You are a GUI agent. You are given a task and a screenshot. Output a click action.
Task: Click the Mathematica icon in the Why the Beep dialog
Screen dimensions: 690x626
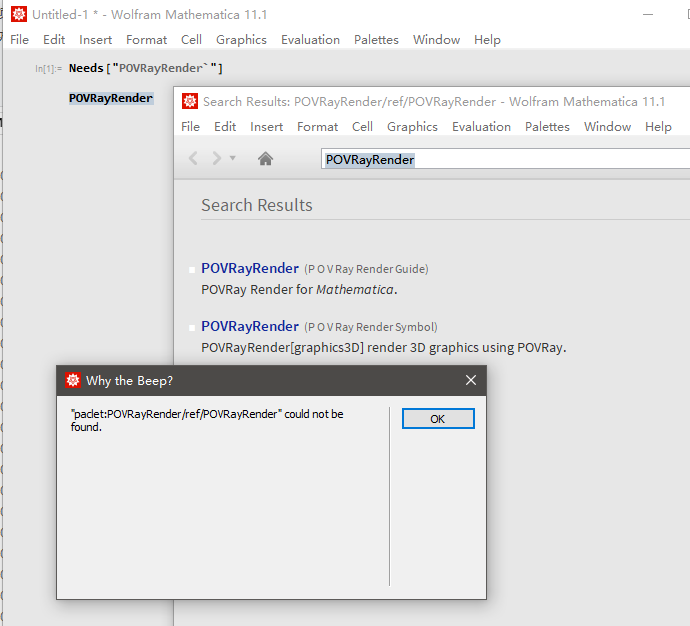click(x=73, y=380)
